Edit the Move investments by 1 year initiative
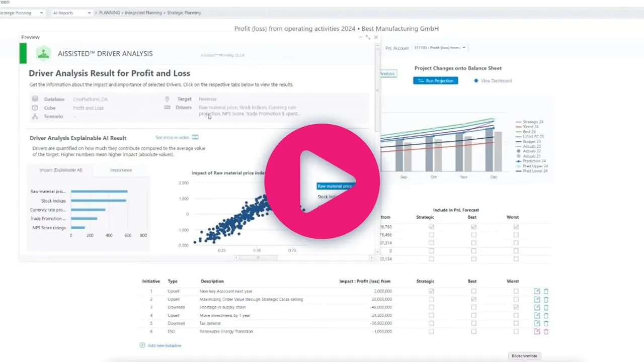The image size is (644, 362). tap(537, 315)
